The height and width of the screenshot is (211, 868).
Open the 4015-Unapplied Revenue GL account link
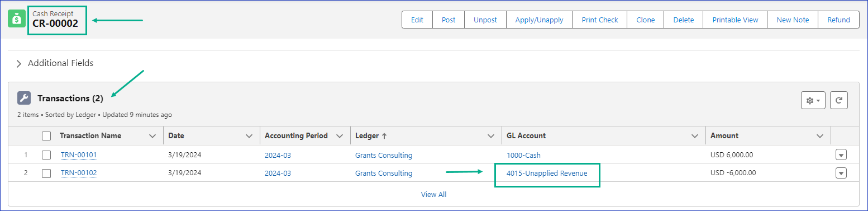pos(547,174)
